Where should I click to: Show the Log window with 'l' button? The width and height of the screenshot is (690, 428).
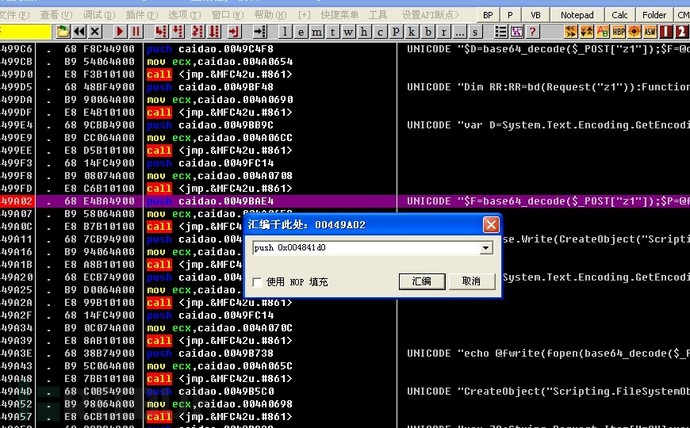click(x=285, y=32)
